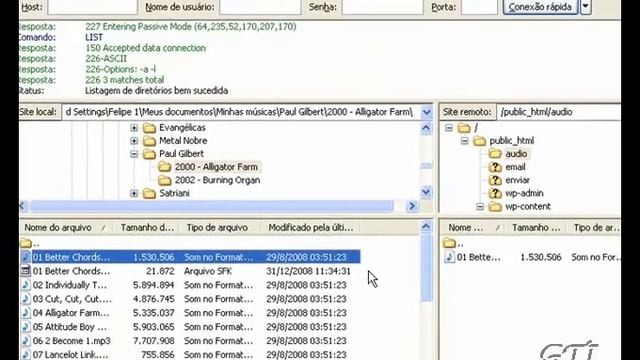Open the Site local path dropdown
Screen dimensions: 640x360
tap(427, 112)
